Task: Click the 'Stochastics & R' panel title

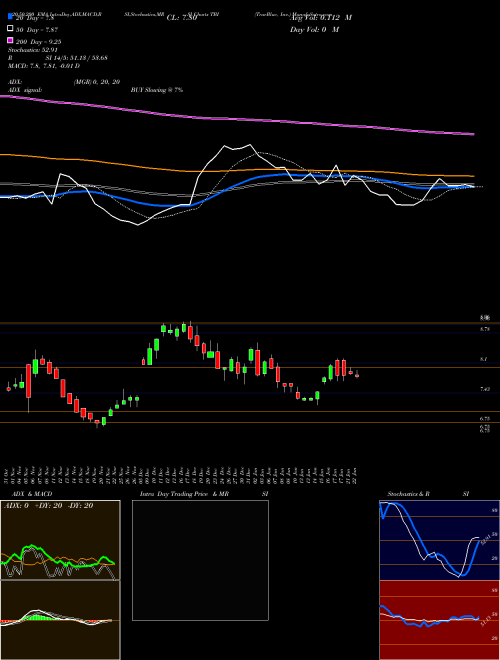Action: point(408,494)
